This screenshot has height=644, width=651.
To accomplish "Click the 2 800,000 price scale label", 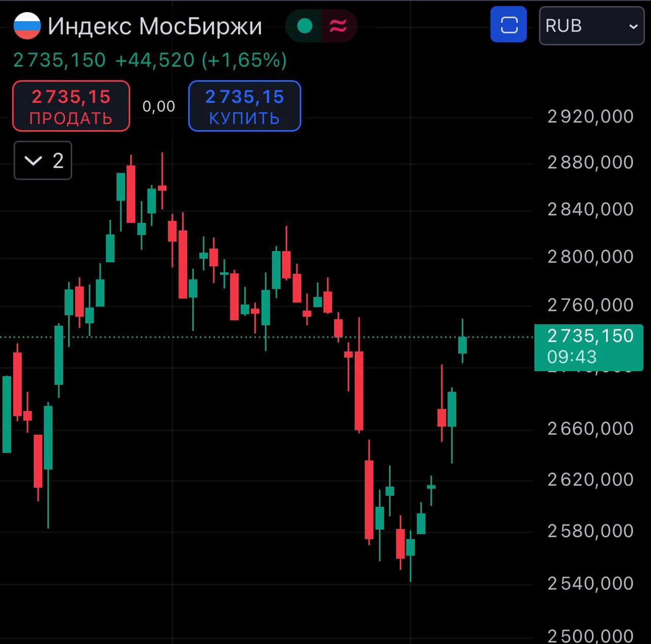I will [x=590, y=257].
